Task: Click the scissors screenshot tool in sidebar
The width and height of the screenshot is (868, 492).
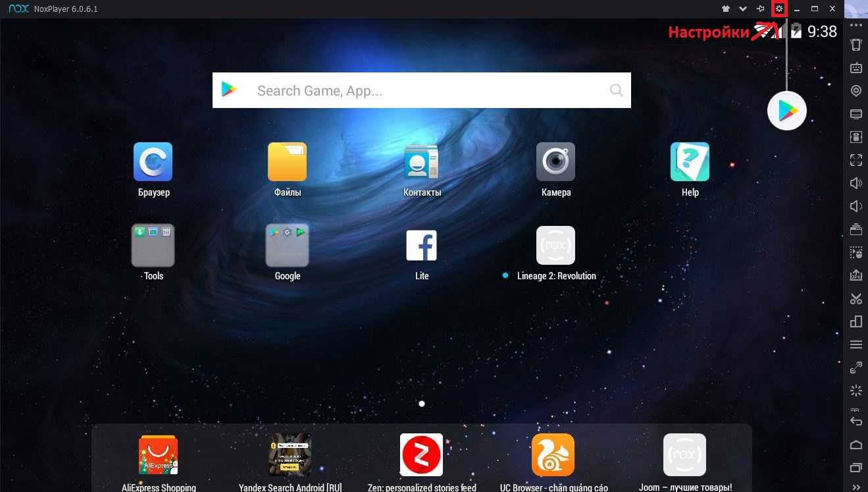Action: click(x=855, y=298)
